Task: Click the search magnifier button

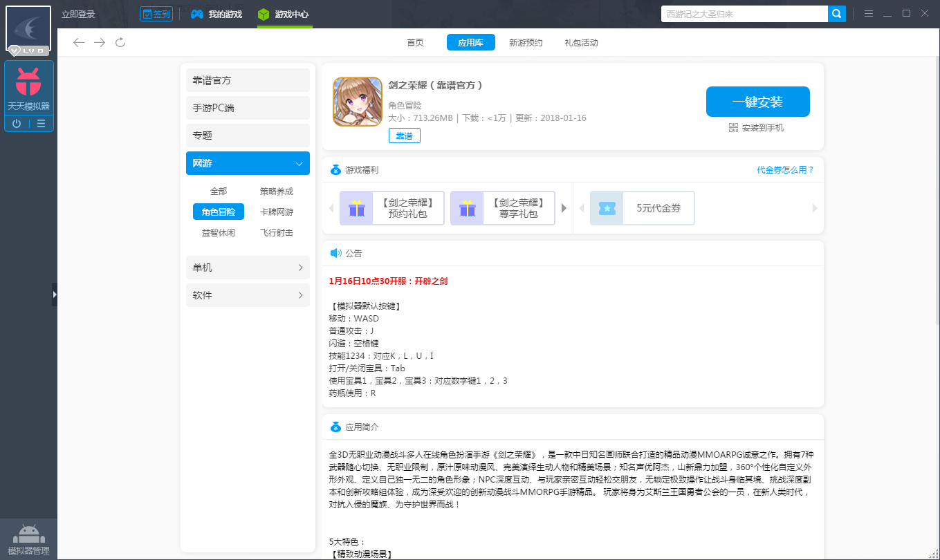Action: pos(837,14)
